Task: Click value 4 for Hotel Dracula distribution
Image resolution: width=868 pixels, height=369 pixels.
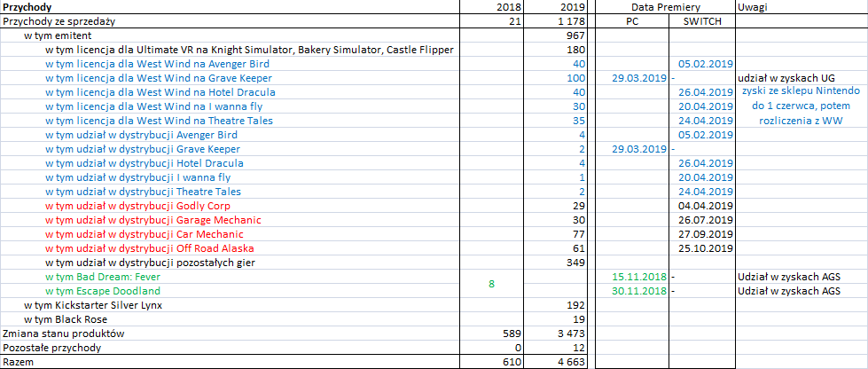Action: coord(582,163)
